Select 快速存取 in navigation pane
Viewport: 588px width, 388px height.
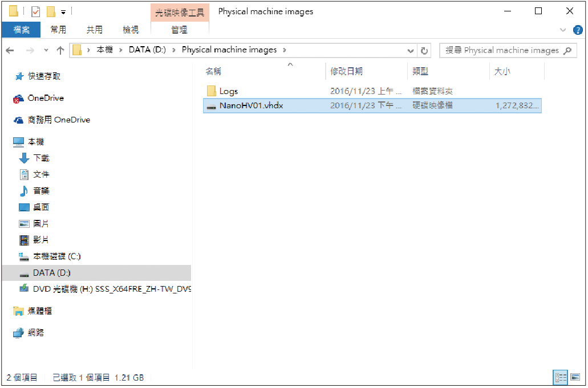tap(44, 76)
